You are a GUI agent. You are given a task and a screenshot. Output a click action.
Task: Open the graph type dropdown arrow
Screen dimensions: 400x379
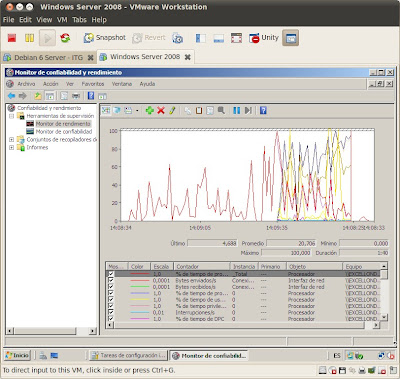137,111
